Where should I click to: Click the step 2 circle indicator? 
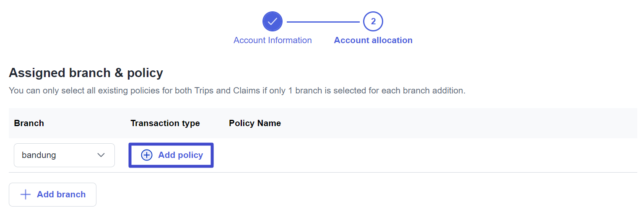[x=373, y=21]
